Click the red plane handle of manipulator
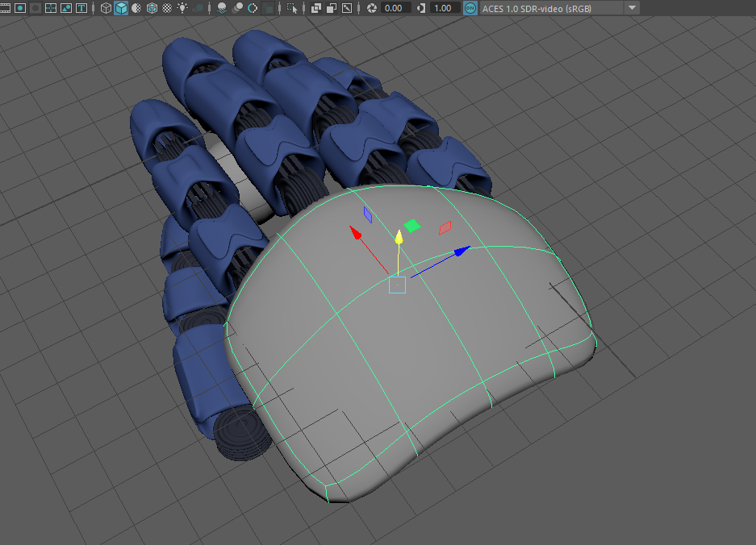Viewport: 756px width, 545px height. pyautogui.click(x=445, y=228)
